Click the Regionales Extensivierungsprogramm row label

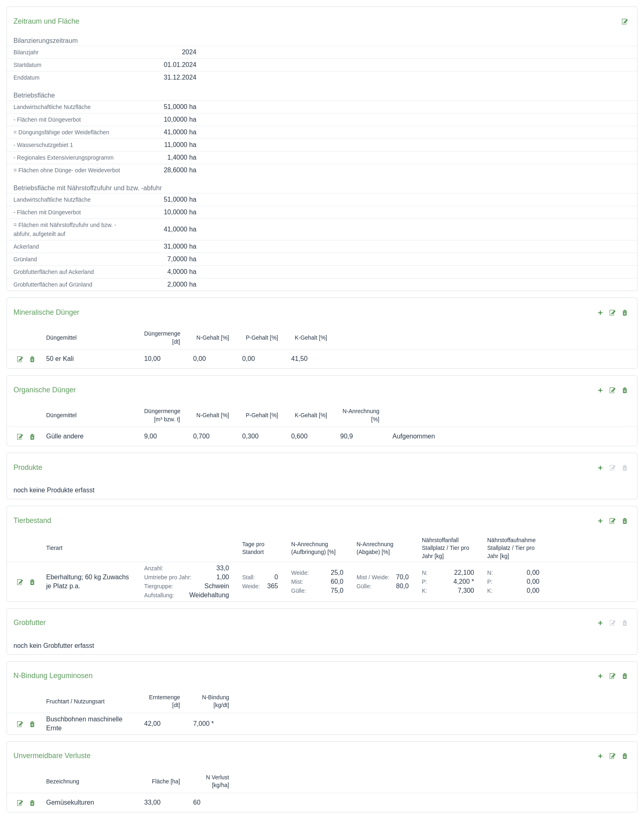[64, 158]
